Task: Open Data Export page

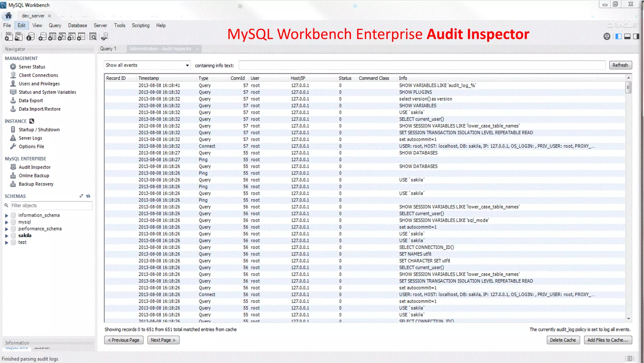Action: pos(31,101)
